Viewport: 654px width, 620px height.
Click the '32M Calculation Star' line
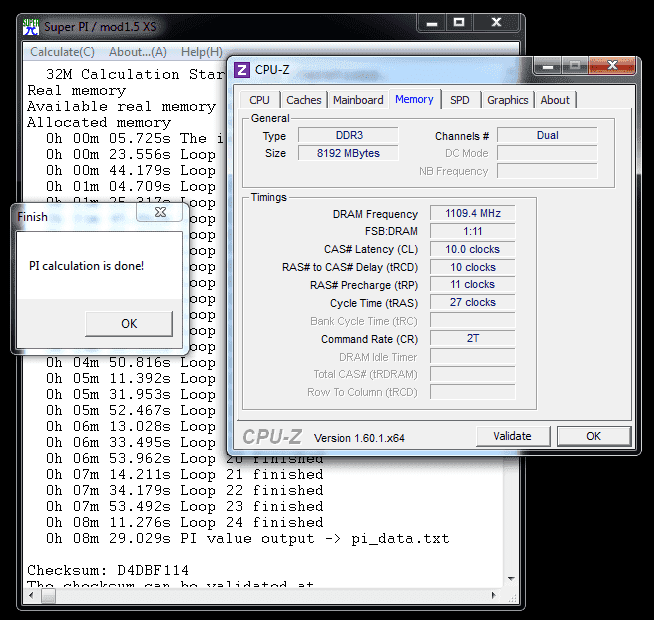point(135,74)
